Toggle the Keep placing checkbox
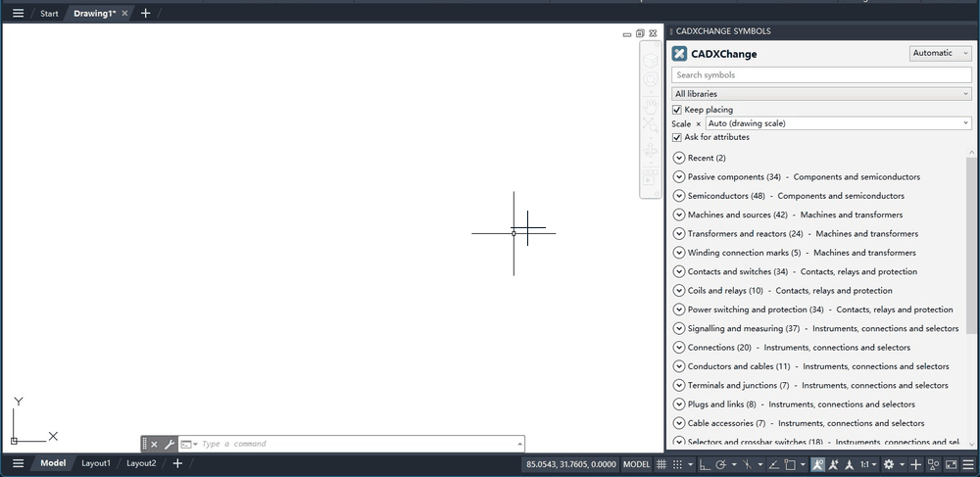The height and width of the screenshot is (477, 980). (x=677, y=110)
